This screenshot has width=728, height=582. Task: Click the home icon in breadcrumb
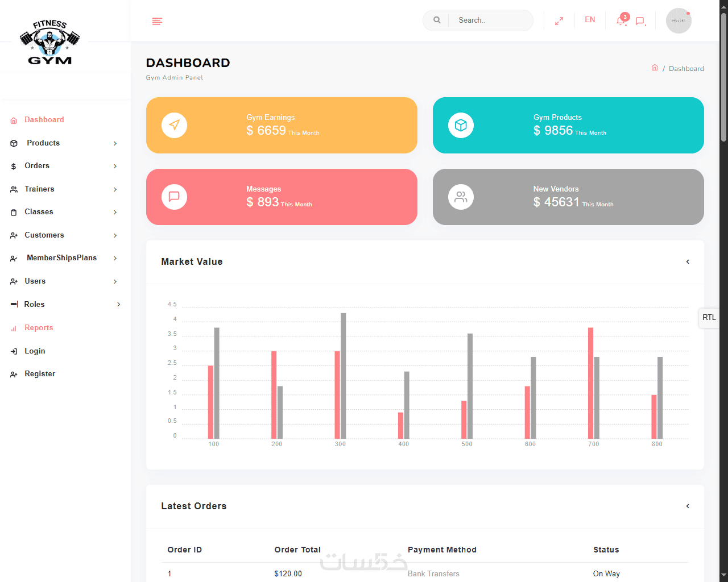655,68
